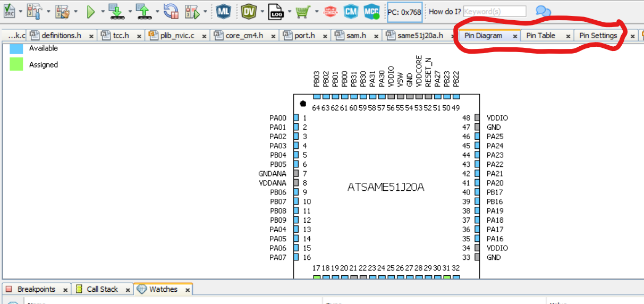Viewport: 644px width, 304px height.
Task: Click the hold in reset icon
Action: click(x=171, y=11)
